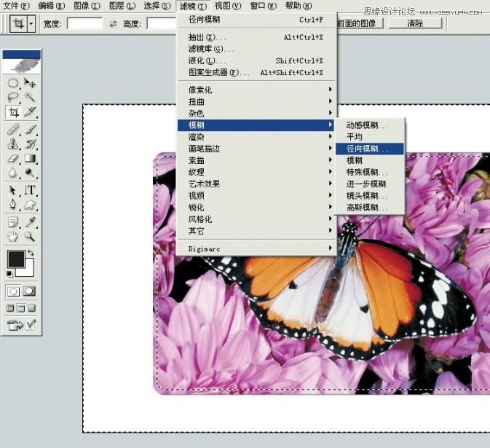Select the Eyedropper tool
490x448 pixels.
pyautogui.click(x=30, y=222)
